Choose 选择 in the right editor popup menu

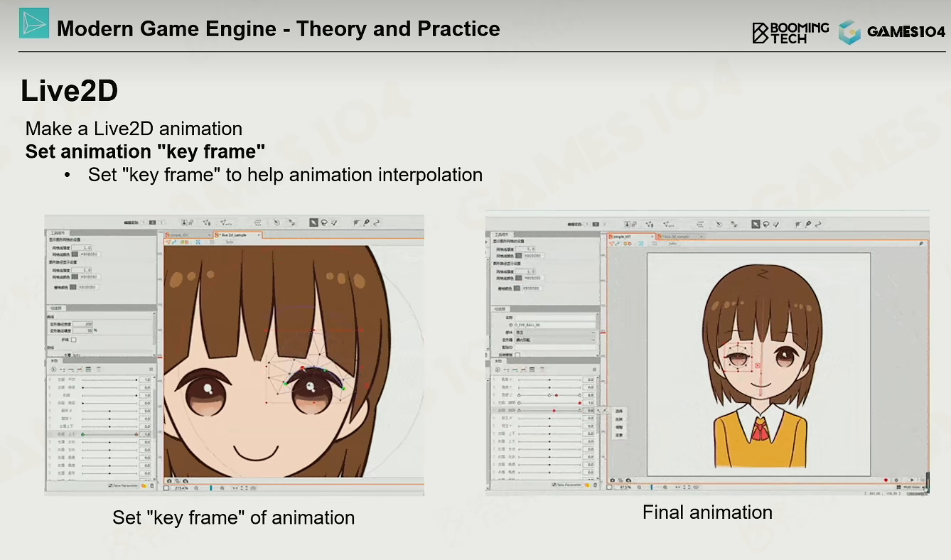[x=618, y=411]
